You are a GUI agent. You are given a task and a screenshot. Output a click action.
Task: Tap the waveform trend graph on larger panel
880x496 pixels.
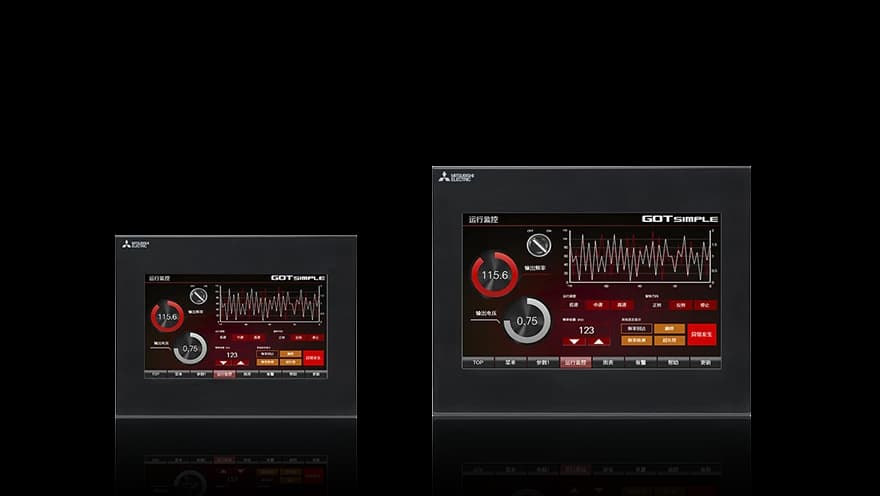(x=640, y=258)
